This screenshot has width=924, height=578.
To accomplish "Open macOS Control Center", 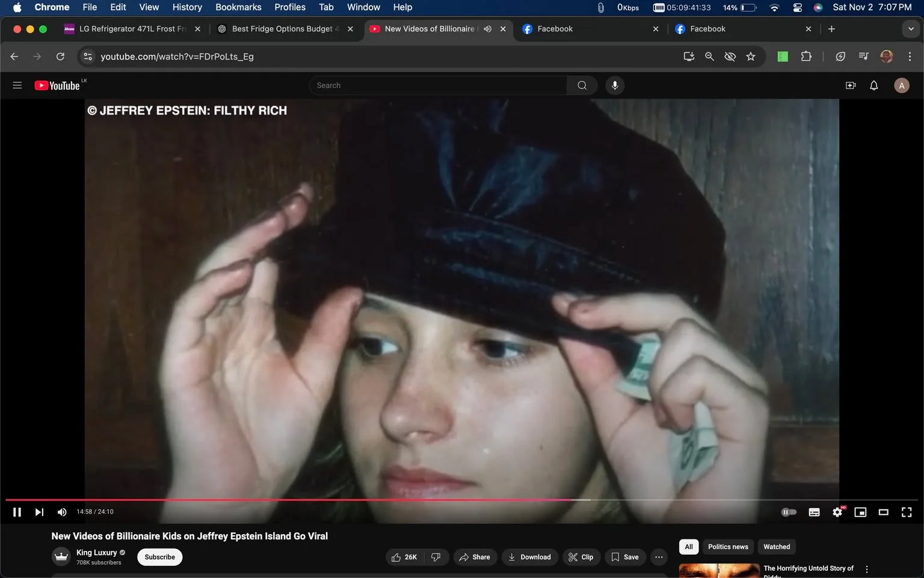I will click(x=797, y=7).
